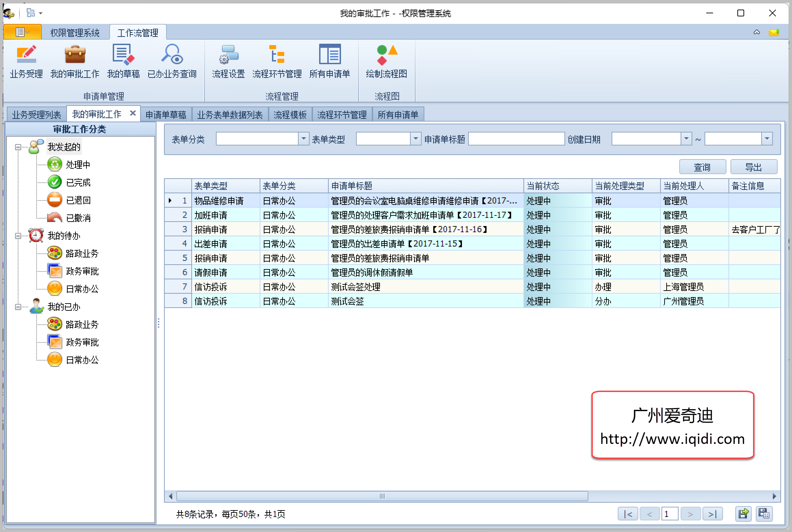Open the 表单分类 dropdown
The width and height of the screenshot is (792, 532).
pyautogui.click(x=303, y=139)
